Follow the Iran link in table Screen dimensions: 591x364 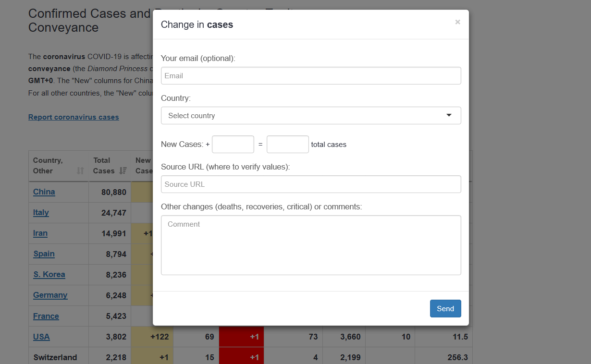40,233
